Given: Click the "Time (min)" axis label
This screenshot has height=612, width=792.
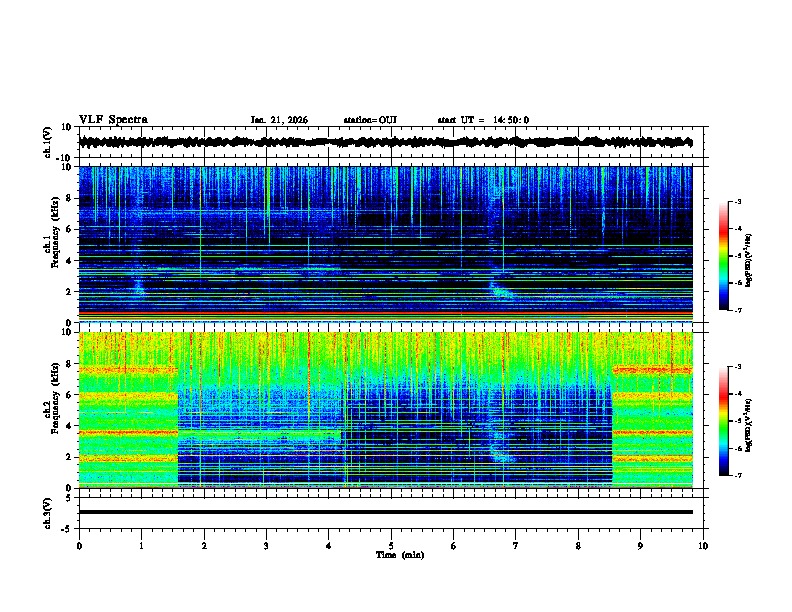Looking at the screenshot, I should pyautogui.click(x=400, y=555).
